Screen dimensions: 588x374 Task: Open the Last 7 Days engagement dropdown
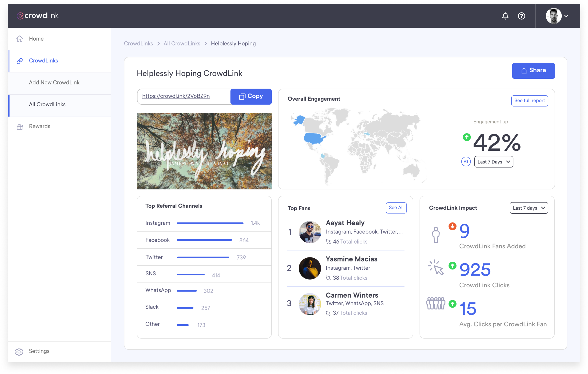pos(493,162)
